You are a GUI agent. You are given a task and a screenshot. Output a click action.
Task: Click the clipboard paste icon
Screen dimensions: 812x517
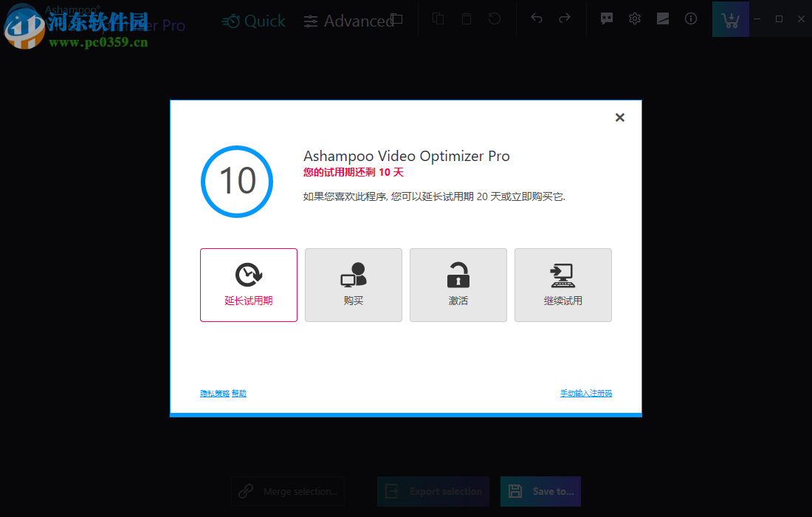[466, 18]
